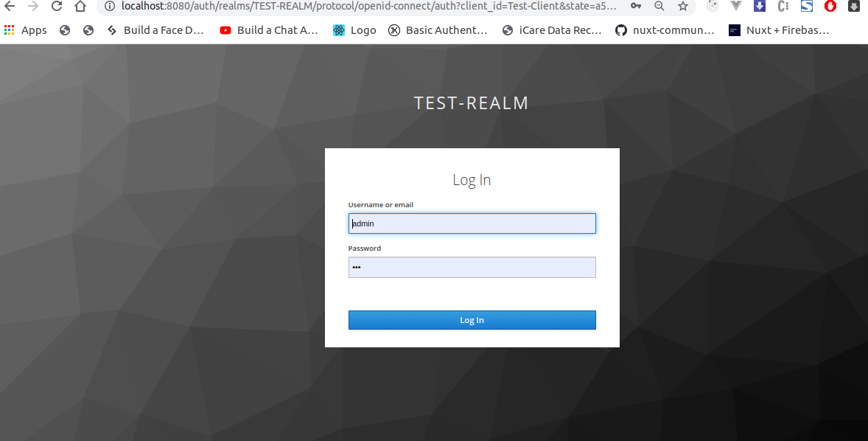Click the Password field

pos(472,267)
